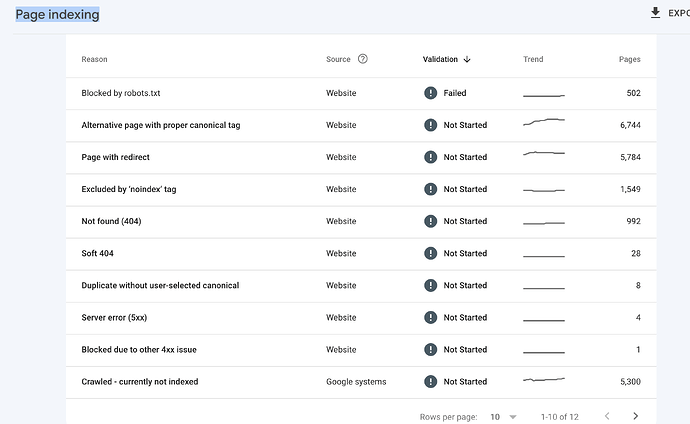Select the Not found (404) row
Image resolution: width=690 pixels, height=424 pixels.
(111, 221)
